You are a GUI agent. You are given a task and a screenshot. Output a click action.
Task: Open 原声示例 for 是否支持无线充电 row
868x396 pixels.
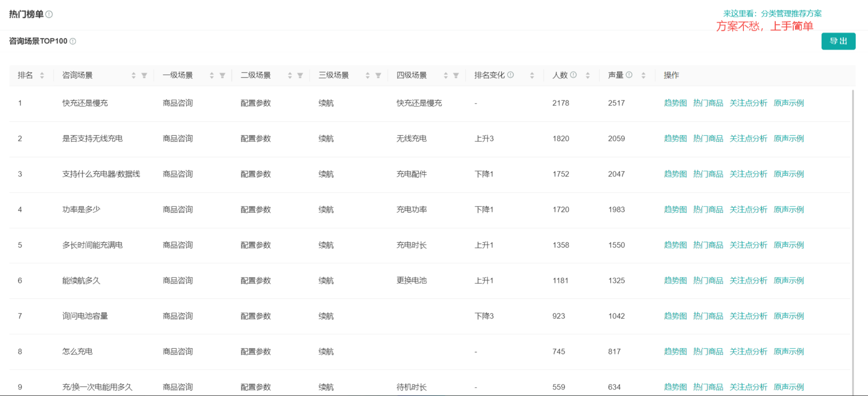[x=789, y=138]
